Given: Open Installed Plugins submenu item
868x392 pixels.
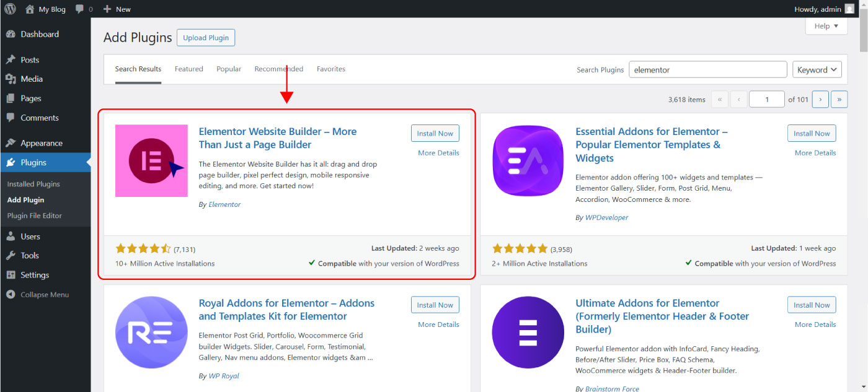Looking at the screenshot, I should tap(33, 184).
